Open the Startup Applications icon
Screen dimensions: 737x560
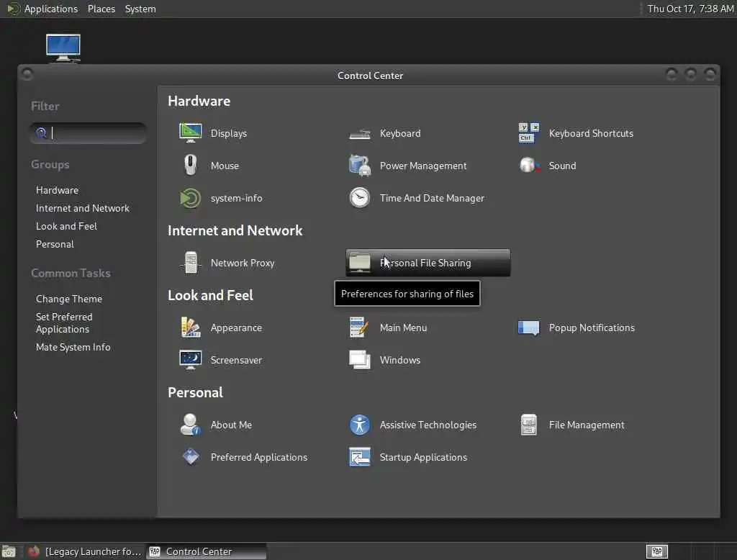[360, 456]
